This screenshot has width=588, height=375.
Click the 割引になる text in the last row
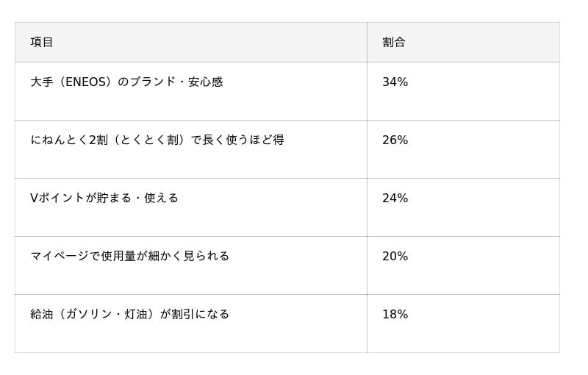coord(201,315)
